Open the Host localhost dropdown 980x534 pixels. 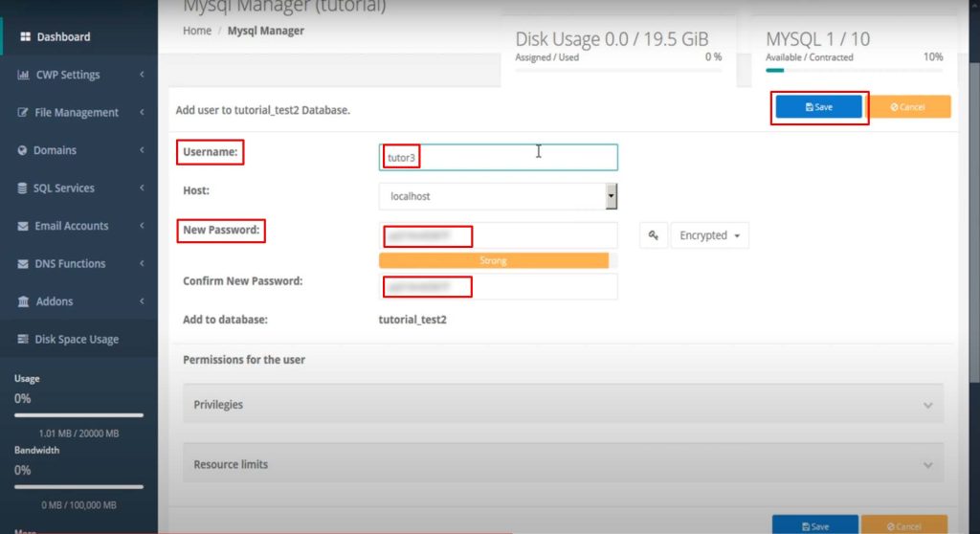(x=498, y=196)
